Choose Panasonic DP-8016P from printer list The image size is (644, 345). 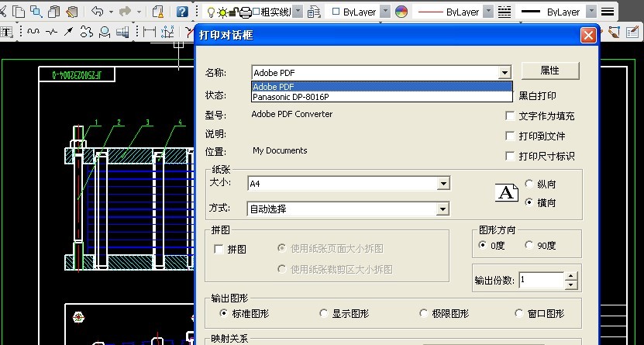click(x=291, y=97)
